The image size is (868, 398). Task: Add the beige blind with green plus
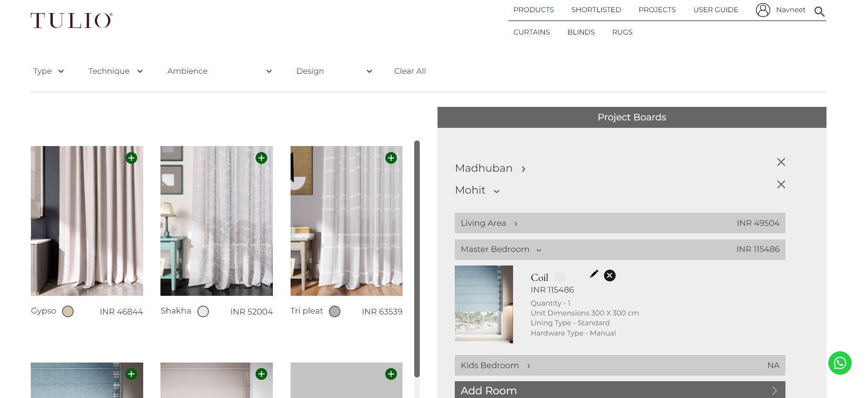click(x=261, y=374)
